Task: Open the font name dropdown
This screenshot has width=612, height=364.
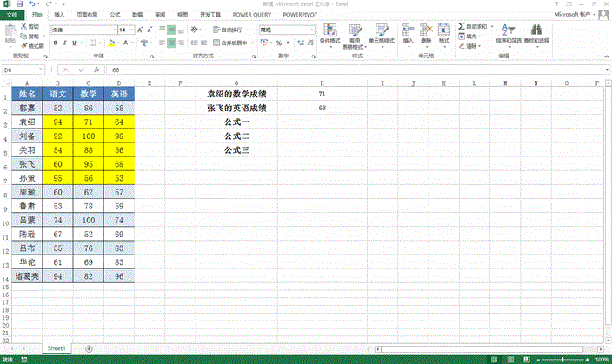Action: pos(112,30)
